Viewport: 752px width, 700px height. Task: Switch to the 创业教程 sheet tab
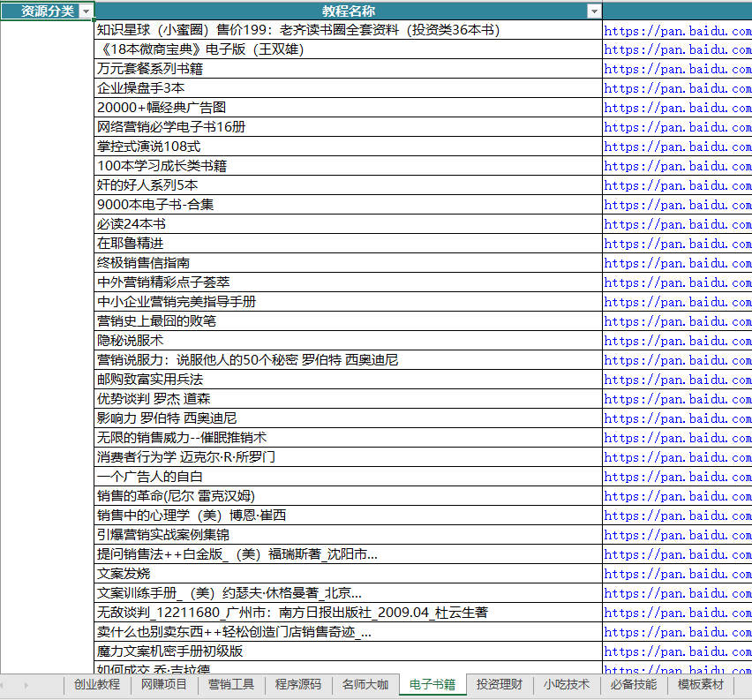pos(95,684)
